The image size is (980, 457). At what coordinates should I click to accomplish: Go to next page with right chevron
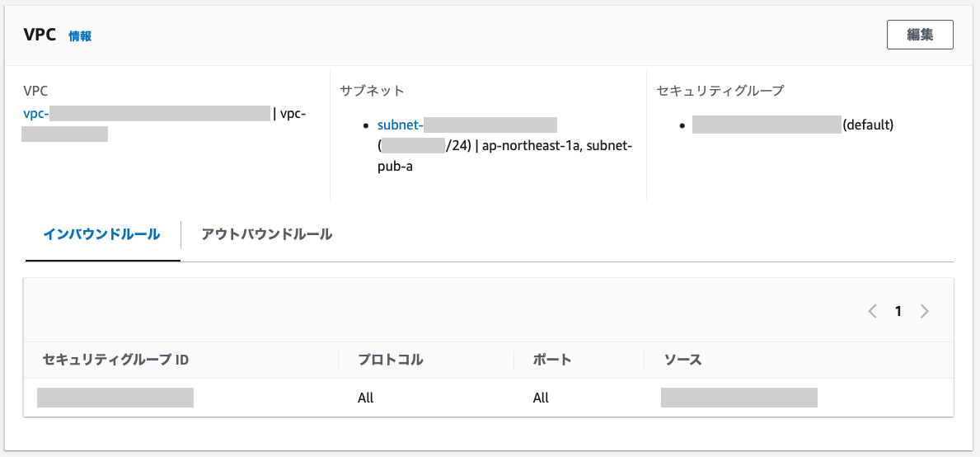click(925, 311)
